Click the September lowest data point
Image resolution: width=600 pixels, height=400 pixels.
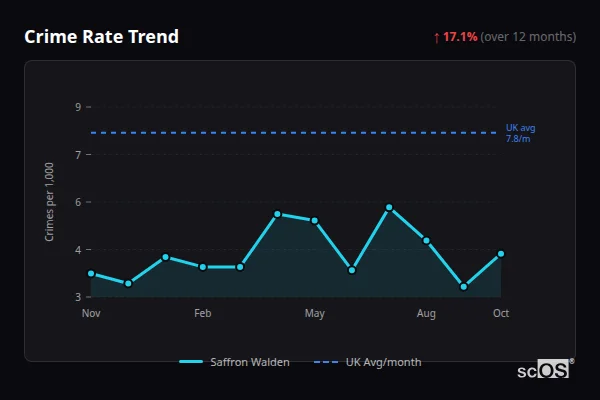[x=464, y=287]
